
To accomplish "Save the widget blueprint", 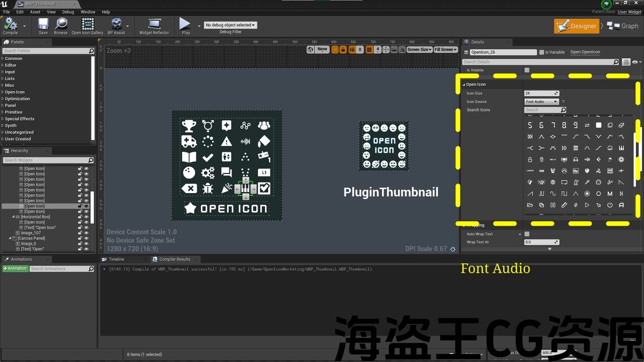I will coord(43,26).
